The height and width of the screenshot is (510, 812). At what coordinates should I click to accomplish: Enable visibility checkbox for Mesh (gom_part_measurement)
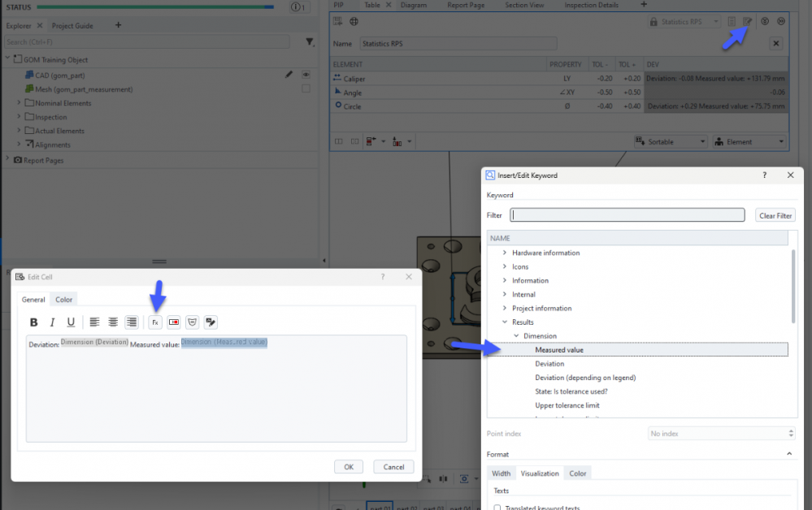click(x=306, y=89)
